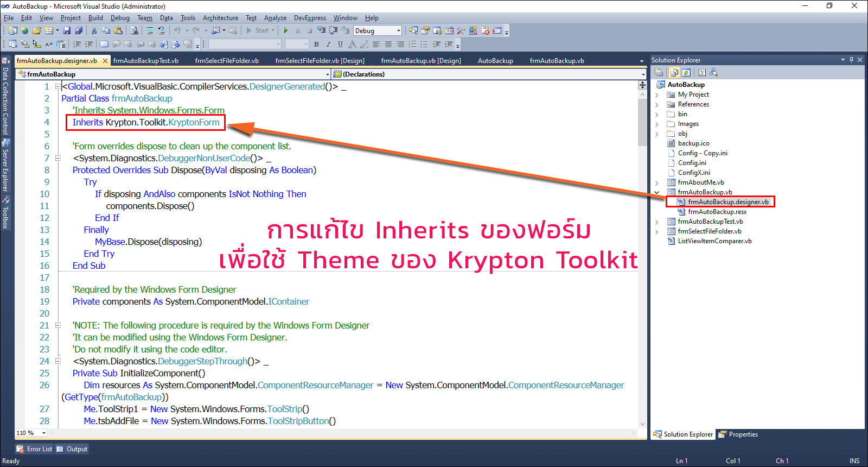Open the Build menu

[x=95, y=18]
